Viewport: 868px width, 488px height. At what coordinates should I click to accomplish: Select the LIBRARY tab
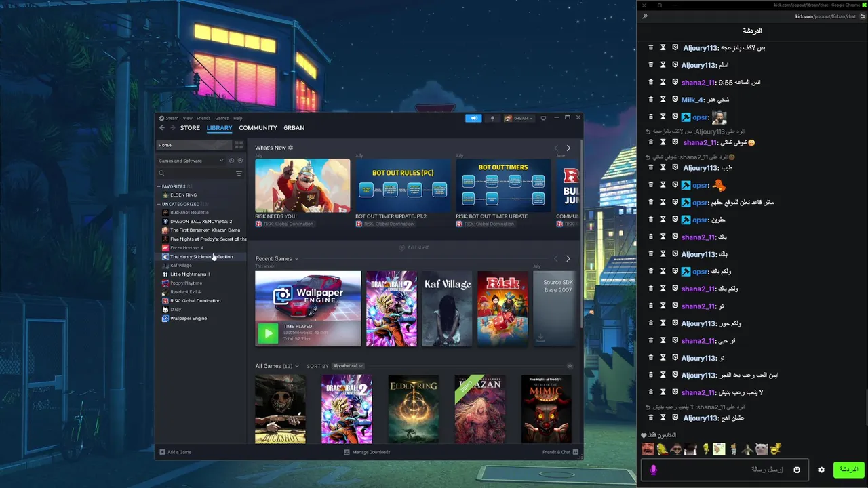(x=219, y=128)
